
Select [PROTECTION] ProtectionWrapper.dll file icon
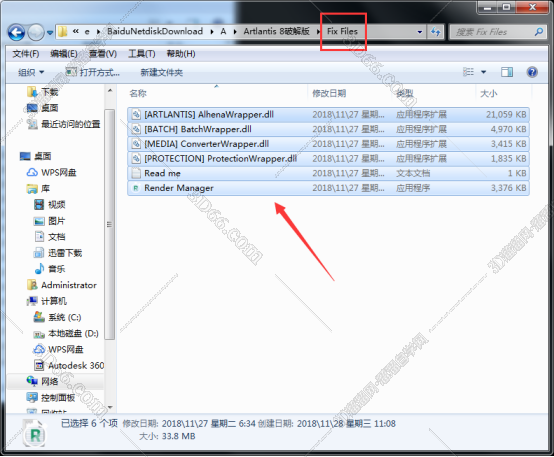(x=136, y=159)
